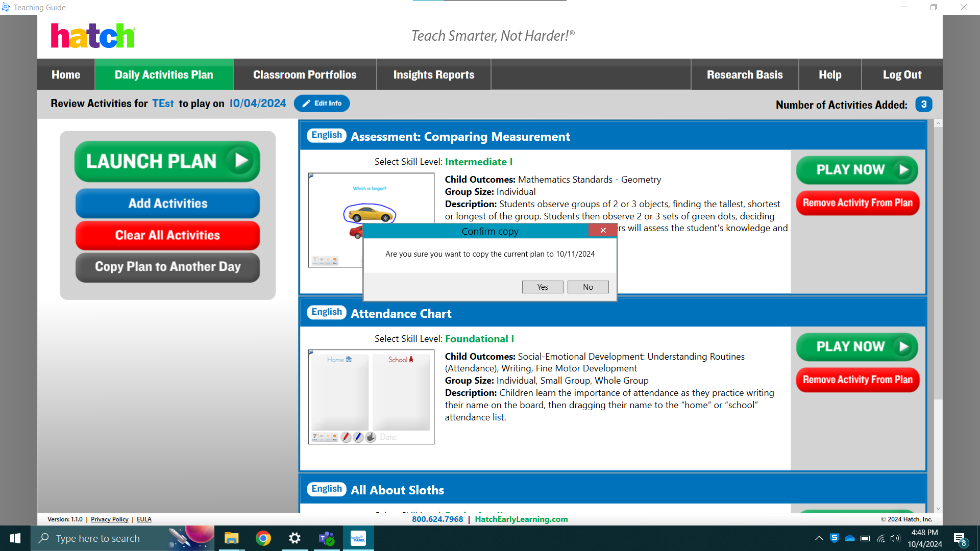Toggle the English badge on Attendance Chart
This screenshot has width=980, height=551.
coord(326,312)
